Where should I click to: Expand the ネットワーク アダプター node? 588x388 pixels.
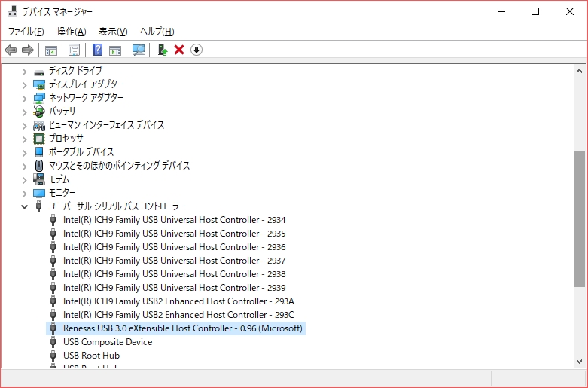click(24, 98)
